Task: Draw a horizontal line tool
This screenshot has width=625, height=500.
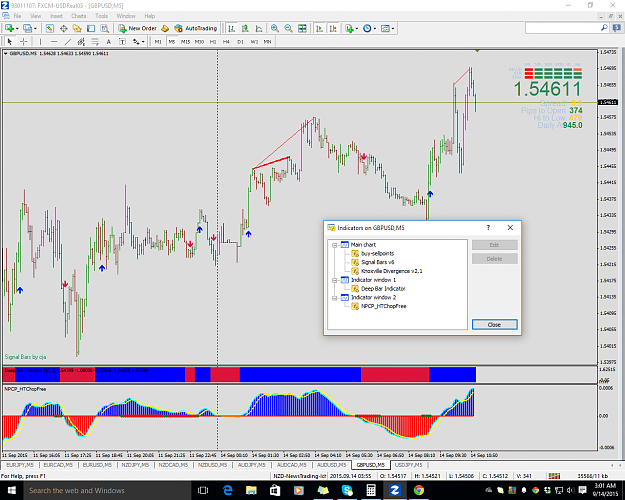Action: pyautogui.click(x=54, y=41)
